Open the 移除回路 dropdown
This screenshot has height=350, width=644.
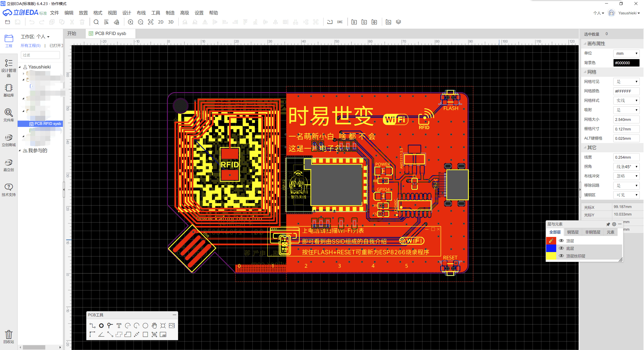pyautogui.click(x=626, y=186)
